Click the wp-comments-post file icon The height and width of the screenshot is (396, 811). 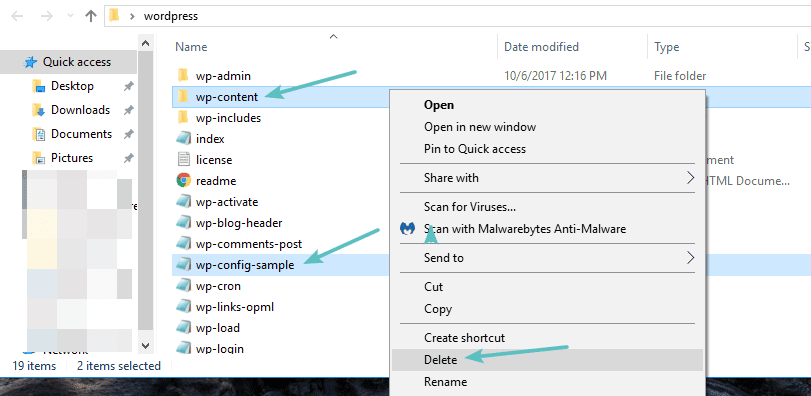coord(184,244)
